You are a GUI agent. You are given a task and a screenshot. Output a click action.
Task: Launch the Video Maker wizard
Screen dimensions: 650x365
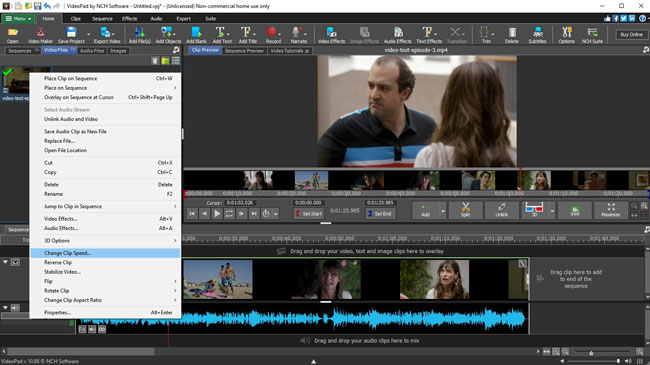coord(40,35)
